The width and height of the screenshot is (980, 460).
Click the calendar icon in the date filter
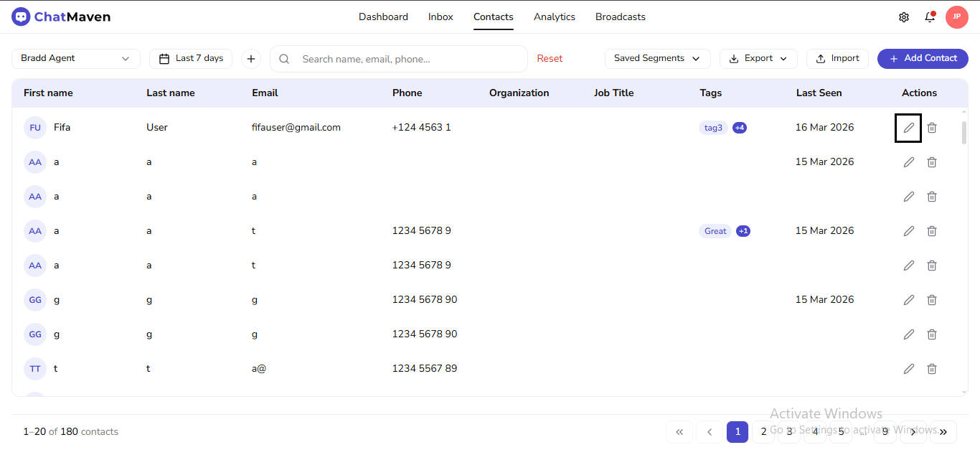166,58
